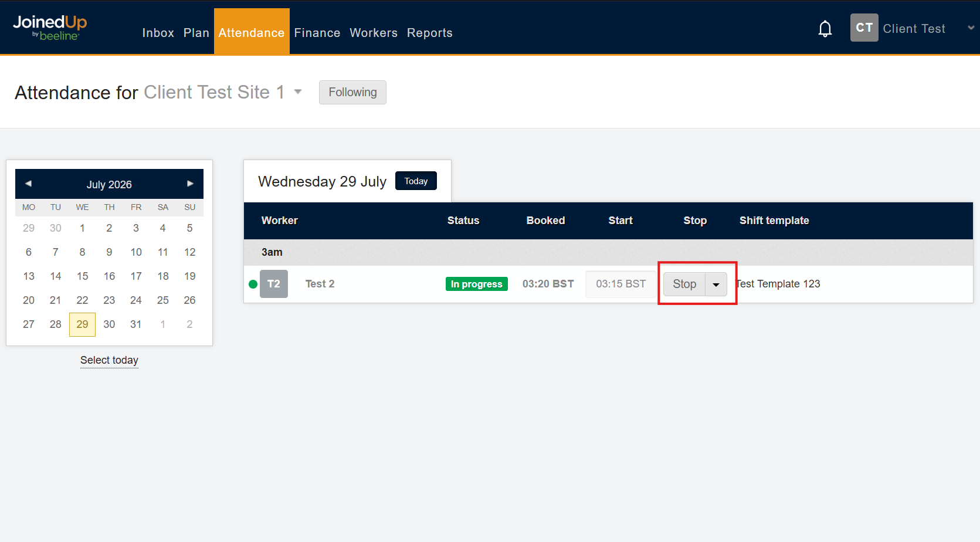Select July 15 in the calendar
Viewport: 980px width, 542px height.
coord(82,276)
